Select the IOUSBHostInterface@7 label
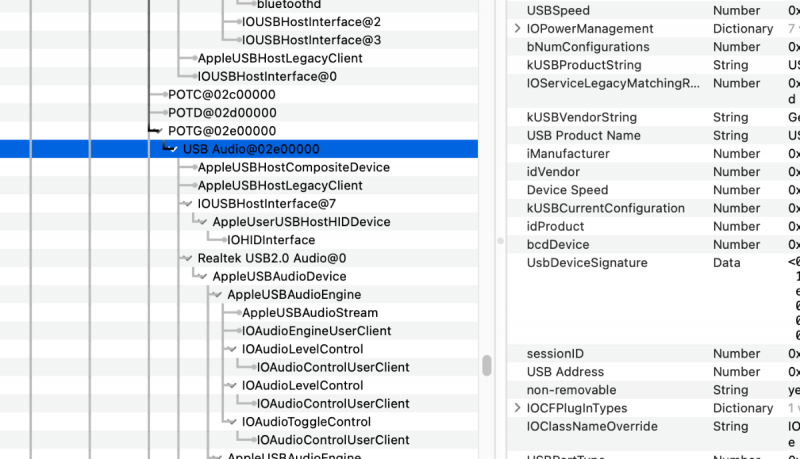This screenshot has height=459, width=800. coord(267,204)
